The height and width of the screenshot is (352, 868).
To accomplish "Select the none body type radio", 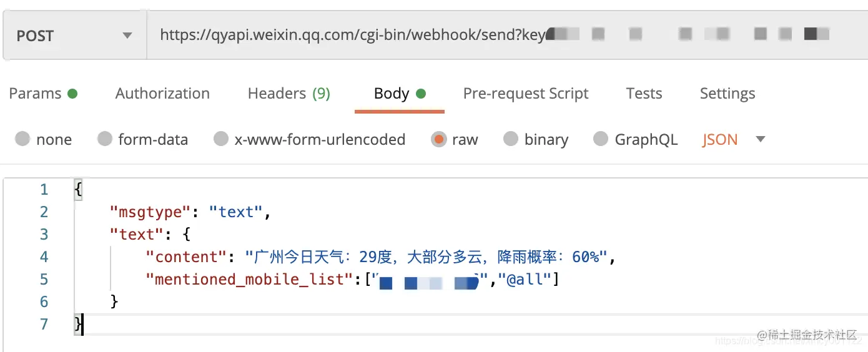I will tap(22, 139).
